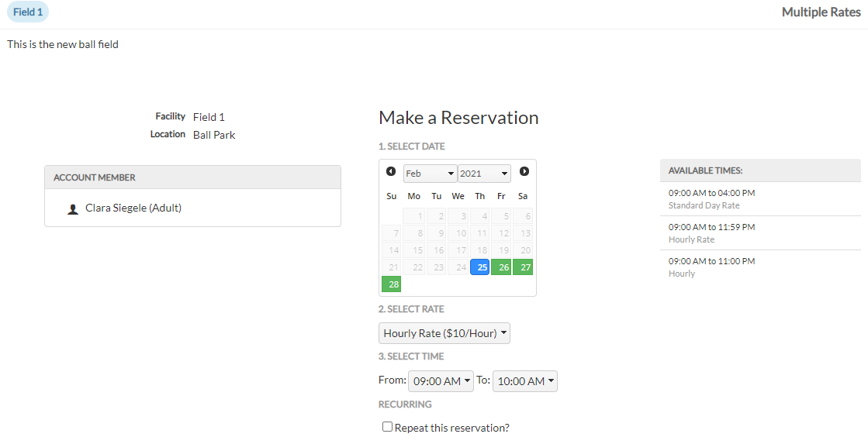Image resolution: width=868 pixels, height=444 pixels.
Task: Click the Repeat this reservation? label
Action: click(451, 428)
